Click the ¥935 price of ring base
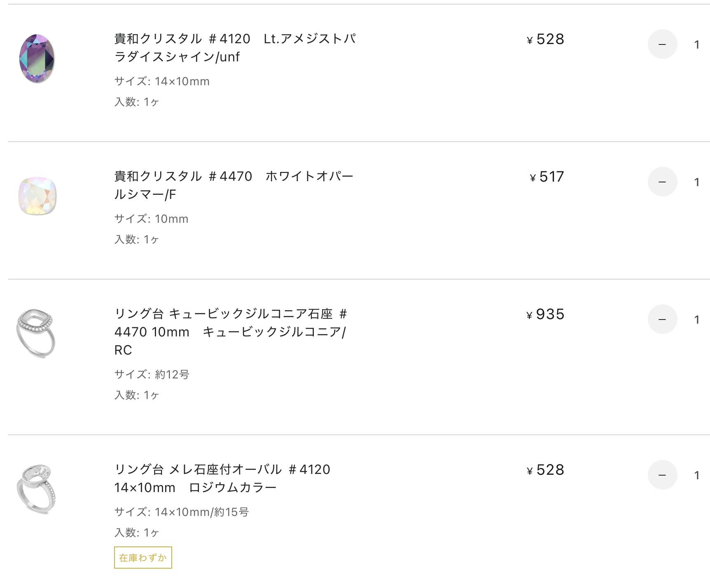This screenshot has height=588, width=710. pyautogui.click(x=546, y=314)
